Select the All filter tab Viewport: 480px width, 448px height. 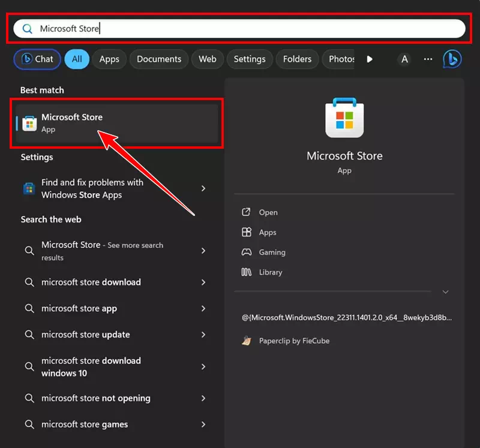click(x=77, y=59)
